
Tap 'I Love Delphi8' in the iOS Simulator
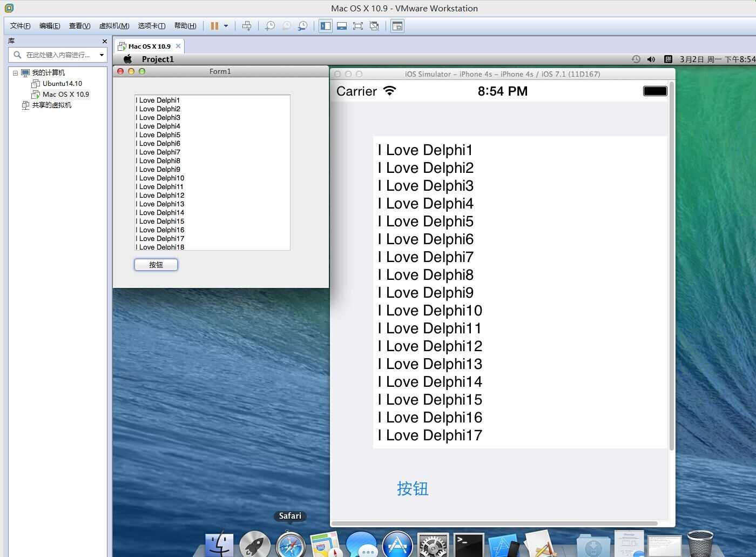[x=426, y=275]
